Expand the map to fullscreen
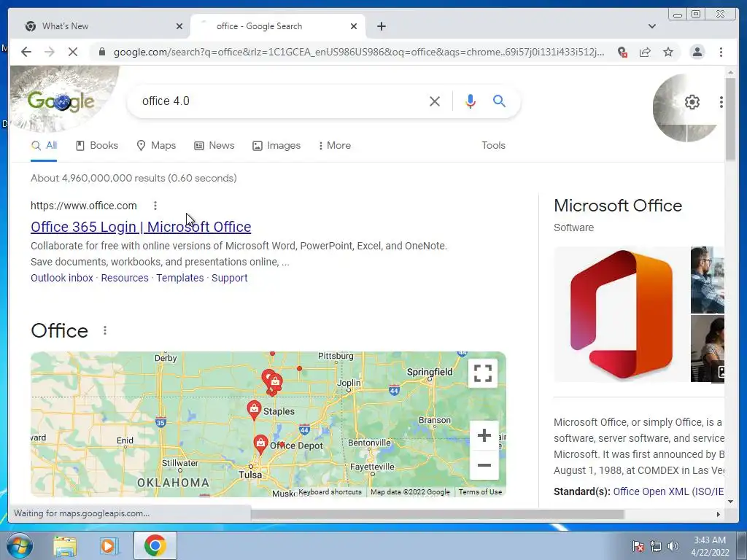 point(483,373)
